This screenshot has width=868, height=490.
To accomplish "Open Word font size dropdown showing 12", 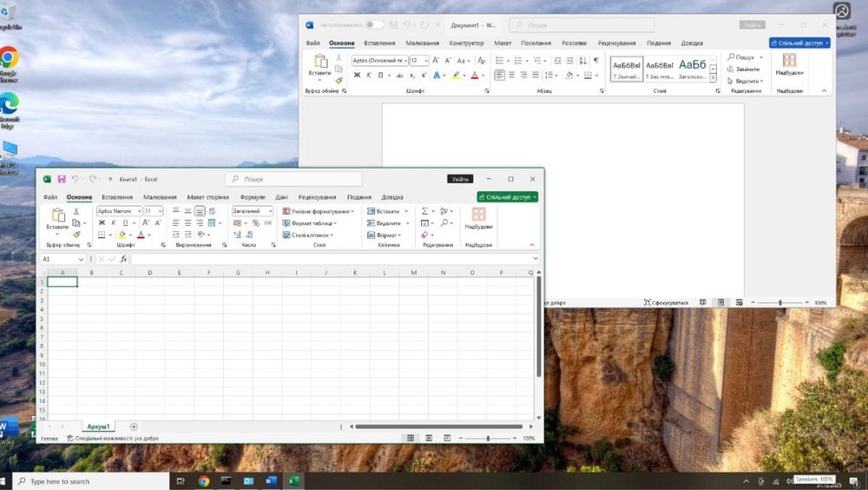I will 425,61.
